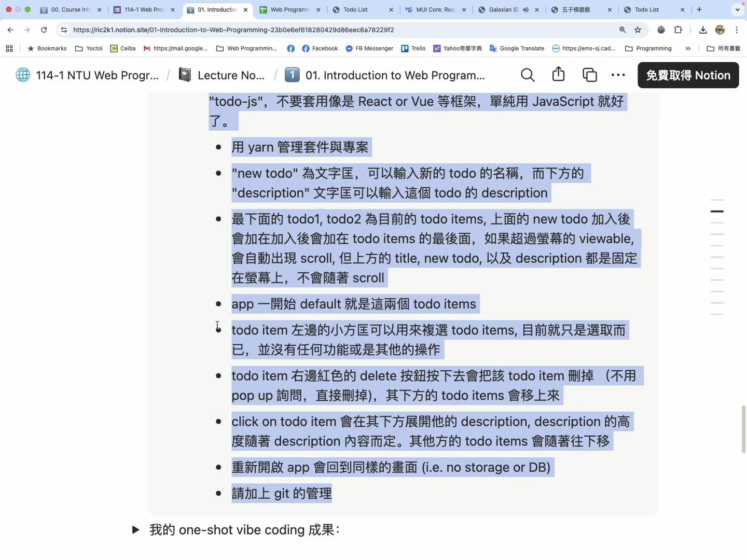The width and height of the screenshot is (747, 560).
Task: Open the tab search dropdown arrow
Action: [737, 10]
